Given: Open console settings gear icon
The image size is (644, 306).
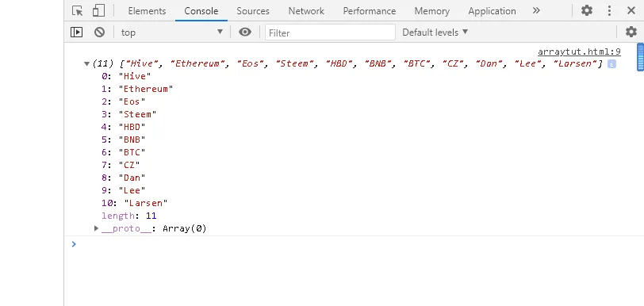Looking at the screenshot, I should point(631,32).
